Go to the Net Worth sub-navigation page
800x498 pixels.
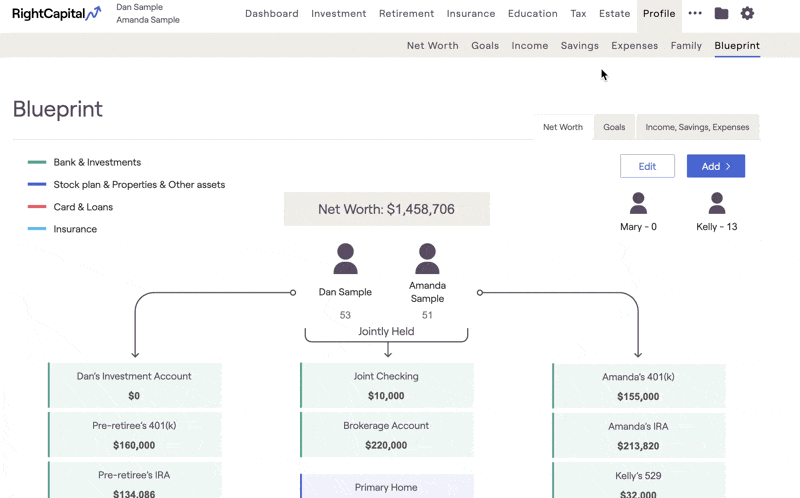pos(432,46)
